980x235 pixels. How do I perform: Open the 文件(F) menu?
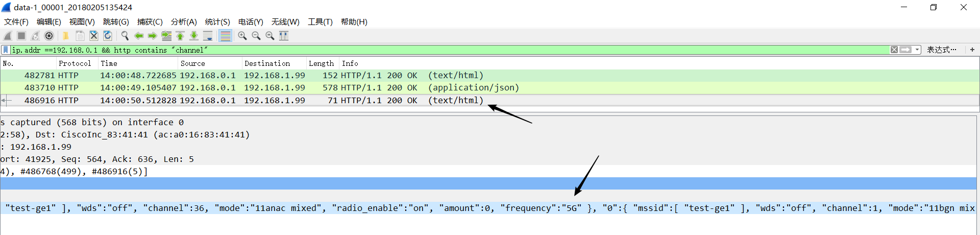(x=16, y=21)
